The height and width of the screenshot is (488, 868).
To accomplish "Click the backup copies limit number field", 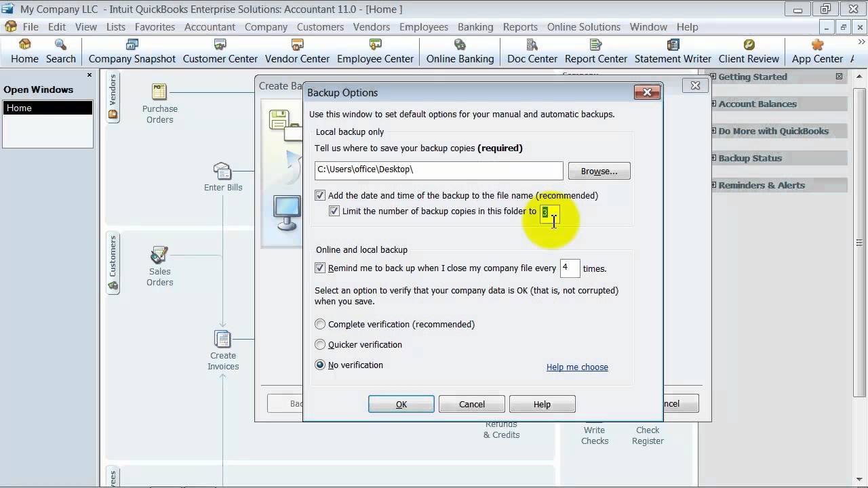I will point(549,213).
